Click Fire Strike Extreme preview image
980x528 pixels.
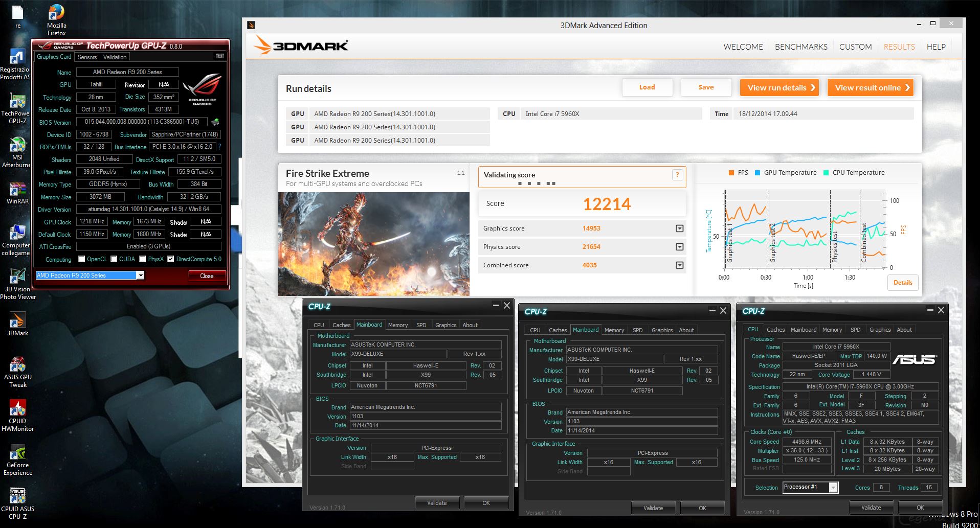[374, 244]
